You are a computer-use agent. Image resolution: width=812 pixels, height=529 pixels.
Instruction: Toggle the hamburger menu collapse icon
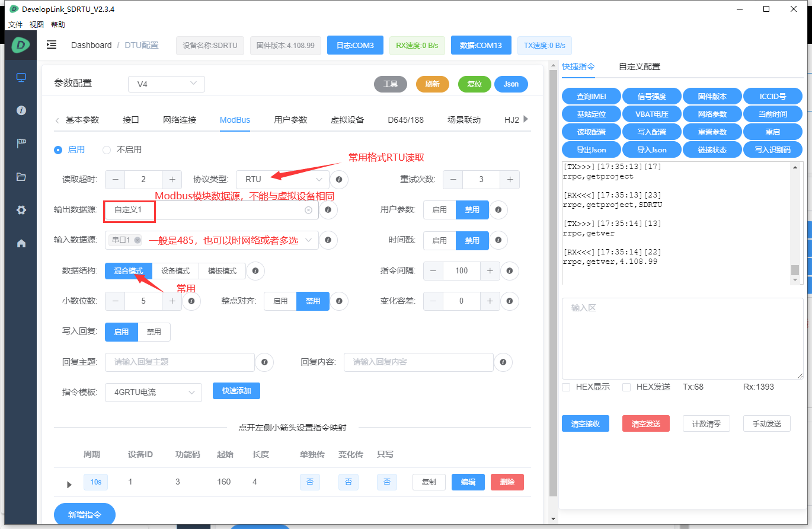[52, 45]
